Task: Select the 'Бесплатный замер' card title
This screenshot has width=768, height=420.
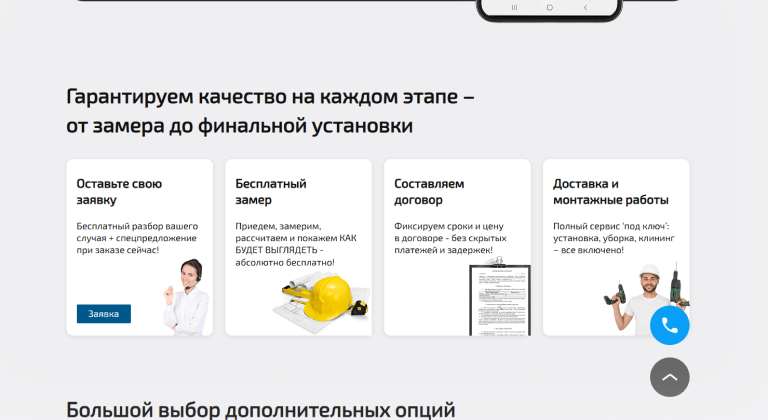Action: 270,192
